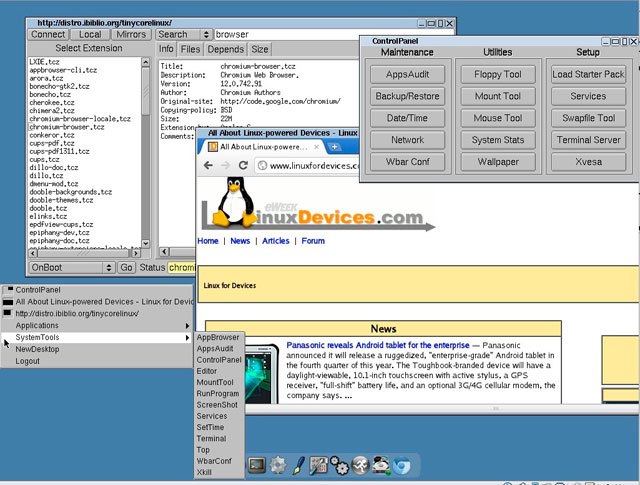Open Floppy Tool in ControlPanel

pyautogui.click(x=498, y=74)
